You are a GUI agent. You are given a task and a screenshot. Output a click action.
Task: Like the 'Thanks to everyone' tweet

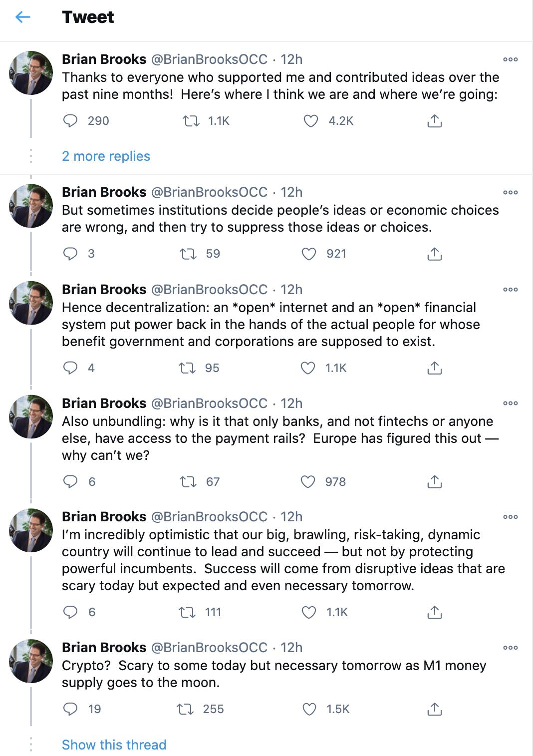pyautogui.click(x=311, y=121)
